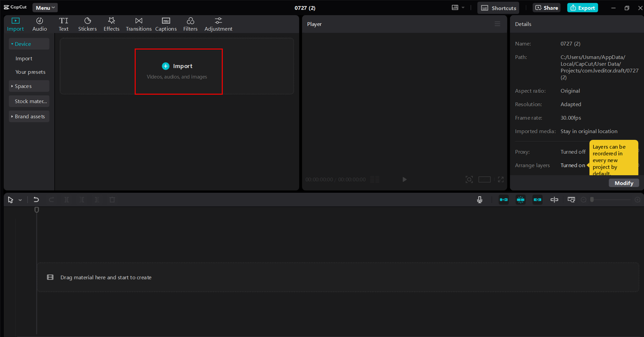The image size is (644, 337).
Task: Click the Proxy 'Turned off' value
Action: point(573,151)
